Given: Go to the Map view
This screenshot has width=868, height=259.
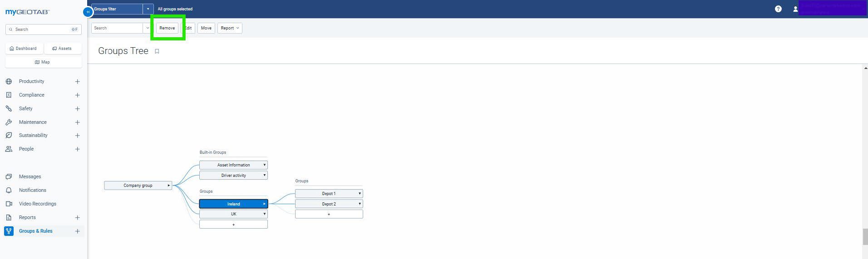Looking at the screenshot, I should coord(43,62).
